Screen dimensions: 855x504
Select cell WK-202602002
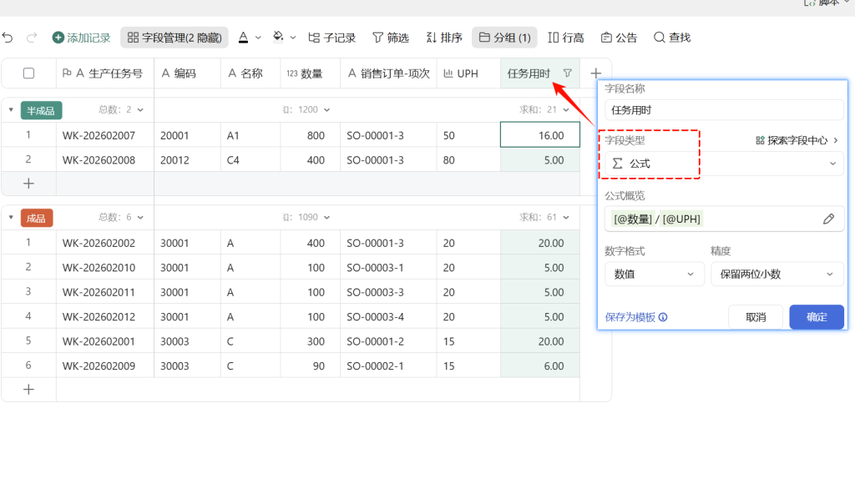click(105, 243)
